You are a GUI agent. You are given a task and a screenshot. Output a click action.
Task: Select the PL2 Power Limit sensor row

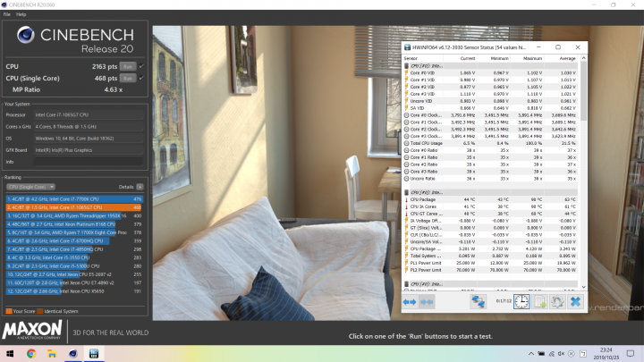pos(490,270)
